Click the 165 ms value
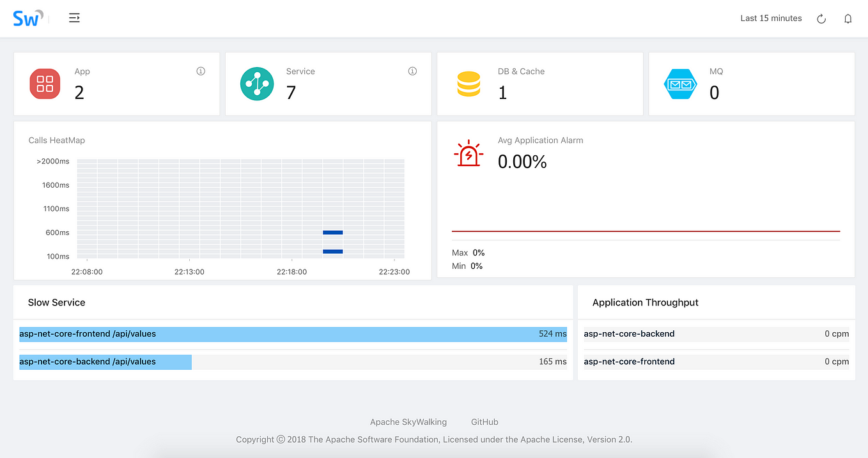The width and height of the screenshot is (868, 458). coord(553,362)
